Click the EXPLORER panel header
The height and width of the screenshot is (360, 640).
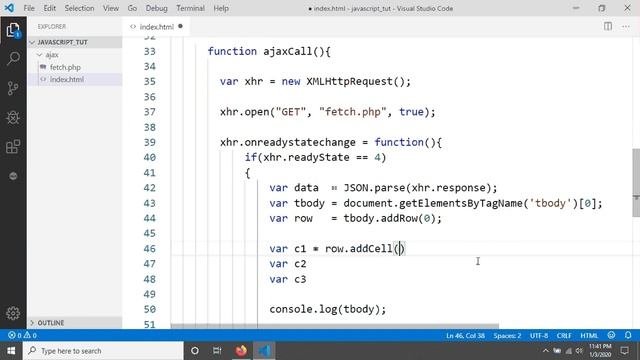tap(51, 27)
